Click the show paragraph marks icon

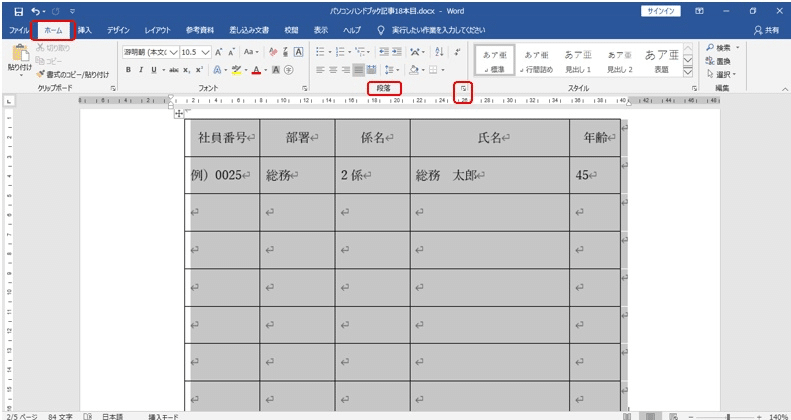pyautogui.click(x=458, y=51)
